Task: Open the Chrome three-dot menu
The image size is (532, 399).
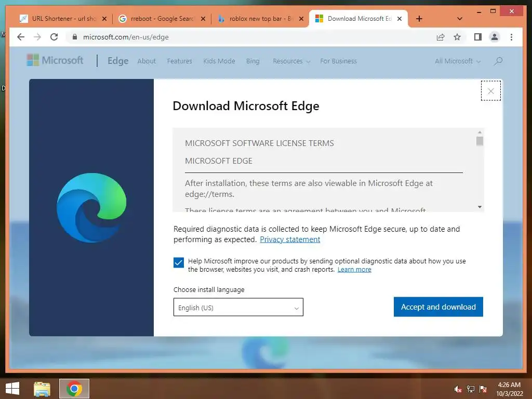Action: tap(511, 37)
